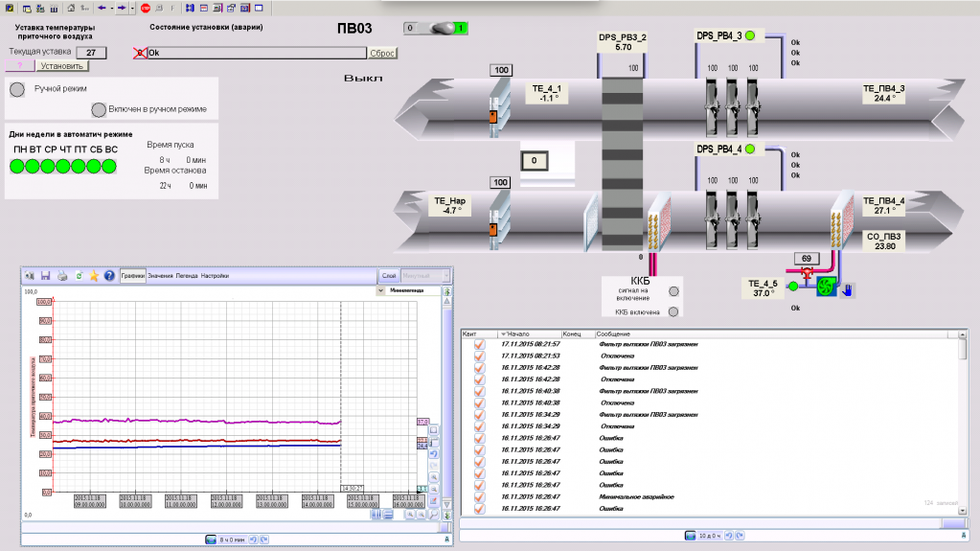Click the orange upper damper actuator
This screenshot has width=980, height=551.
click(x=493, y=116)
